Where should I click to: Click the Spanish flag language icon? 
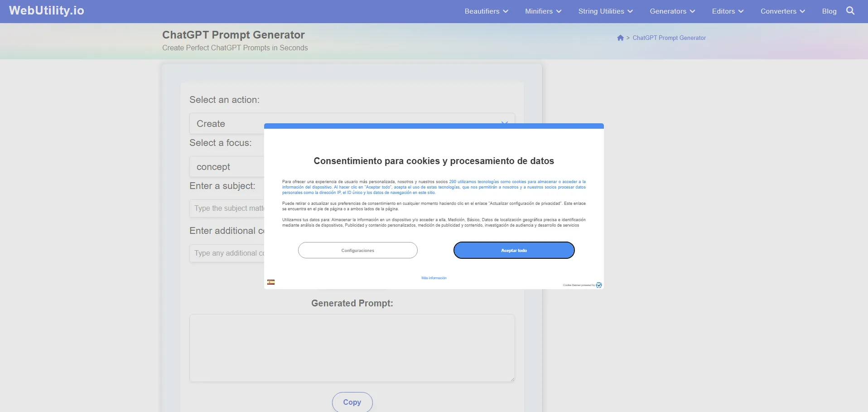point(271,282)
